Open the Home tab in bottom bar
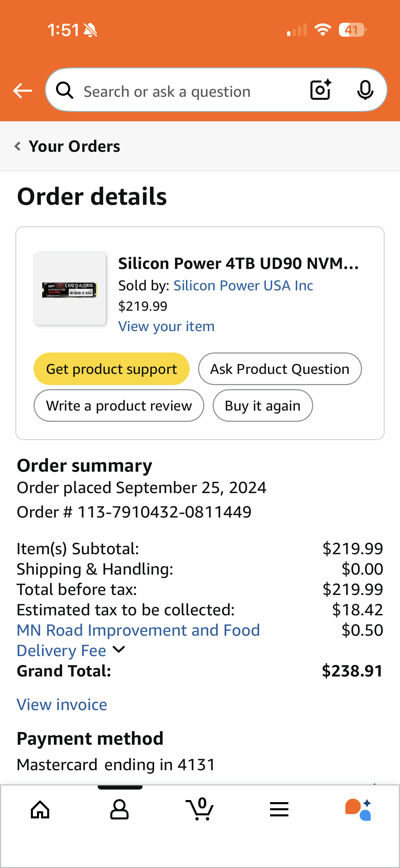 pyautogui.click(x=40, y=810)
